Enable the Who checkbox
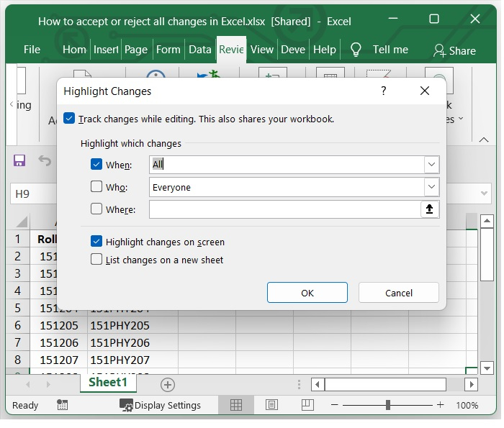This screenshot has height=428, width=504. (96, 187)
